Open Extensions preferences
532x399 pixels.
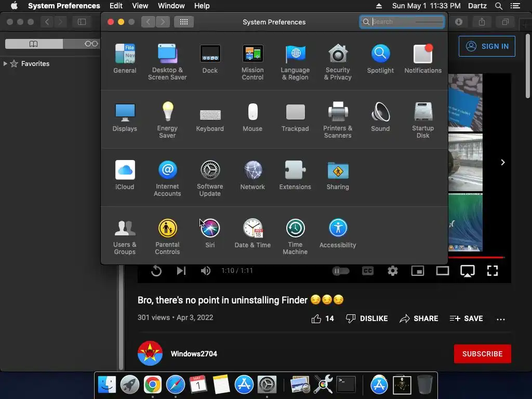(295, 175)
